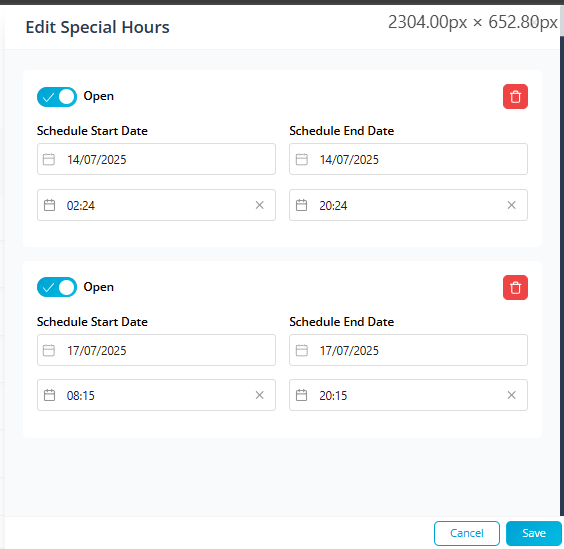The width and height of the screenshot is (564, 549).
Task: Clear the 02:24 start time
Action: tap(259, 205)
